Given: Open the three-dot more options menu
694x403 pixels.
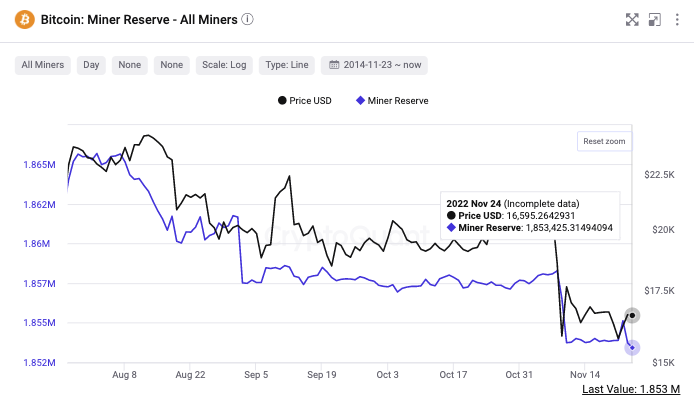Looking at the screenshot, I should coord(676,19).
